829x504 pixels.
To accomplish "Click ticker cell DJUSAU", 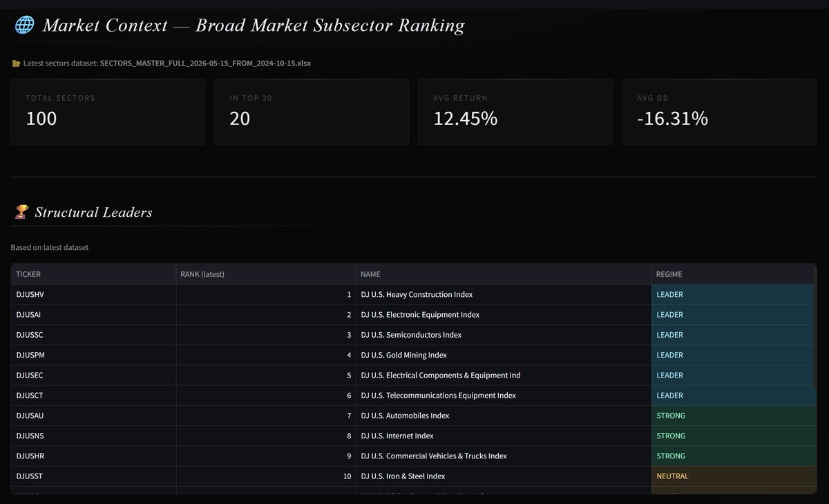I will [x=93, y=416].
